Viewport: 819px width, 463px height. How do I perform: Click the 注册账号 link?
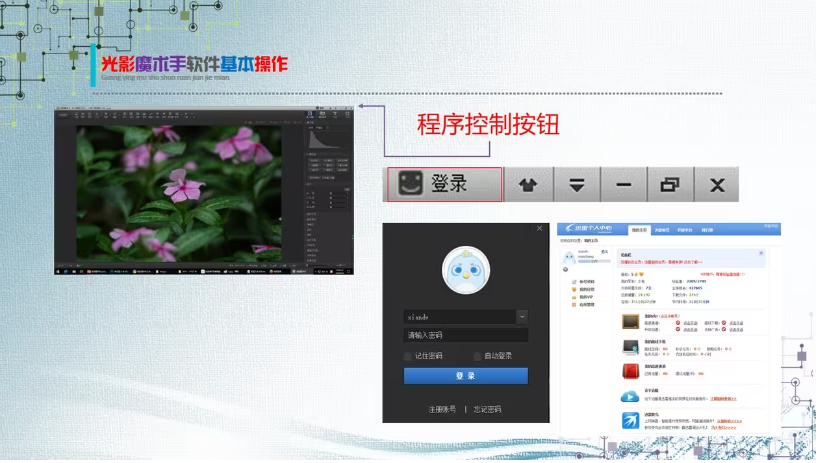pyautogui.click(x=442, y=409)
